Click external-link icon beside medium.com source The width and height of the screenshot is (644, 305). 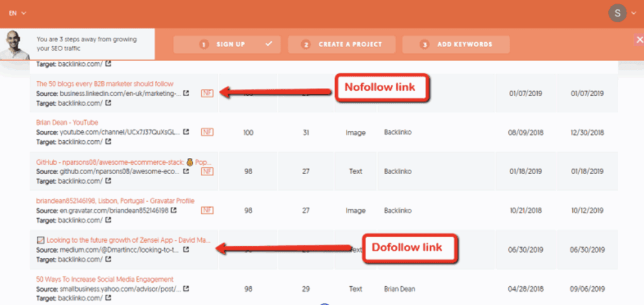point(186,250)
